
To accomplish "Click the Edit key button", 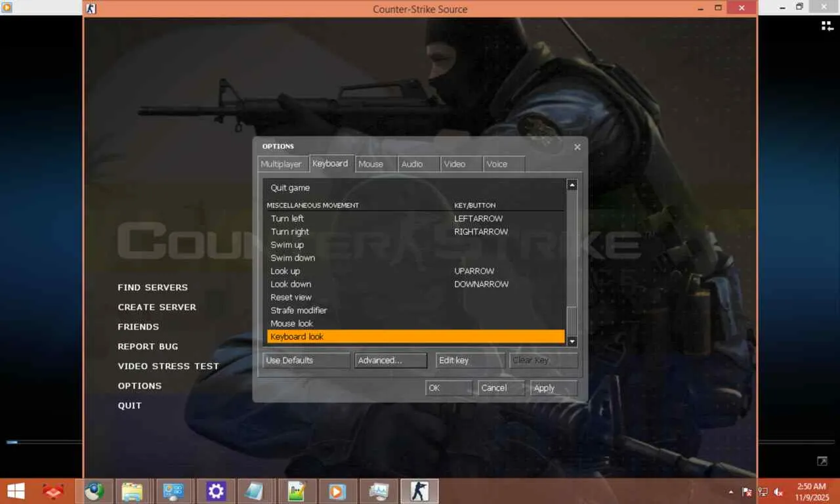I will pos(470,360).
